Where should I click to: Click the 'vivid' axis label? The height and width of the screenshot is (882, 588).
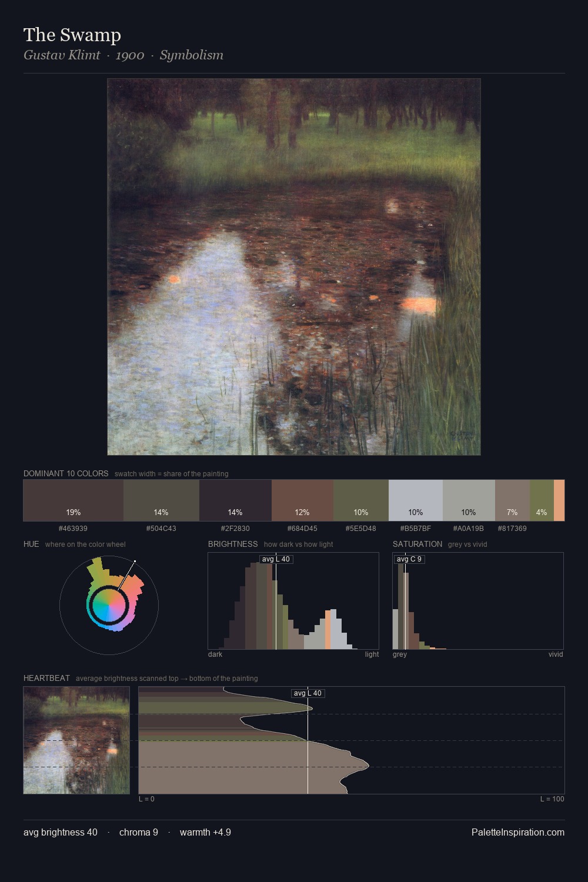[556, 654]
